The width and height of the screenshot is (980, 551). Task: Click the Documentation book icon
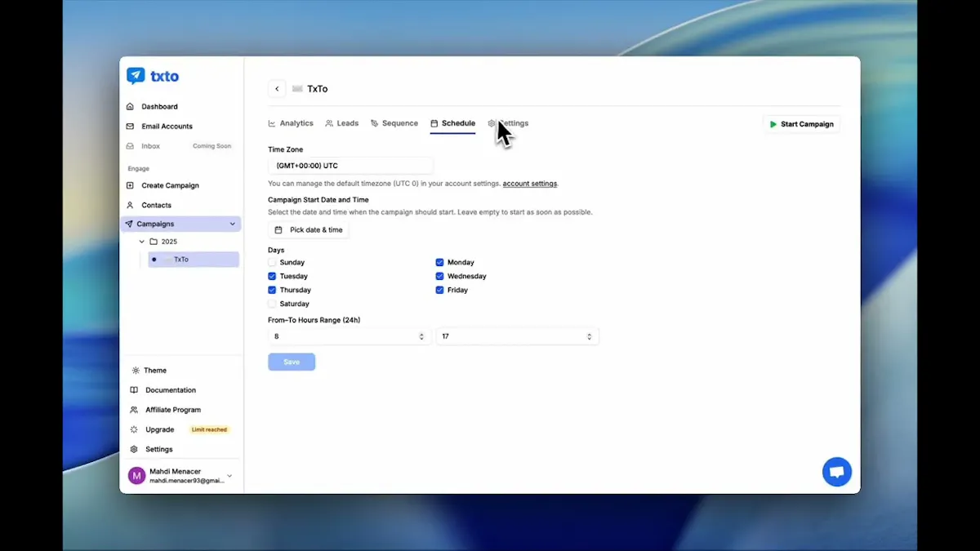tap(135, 390)
